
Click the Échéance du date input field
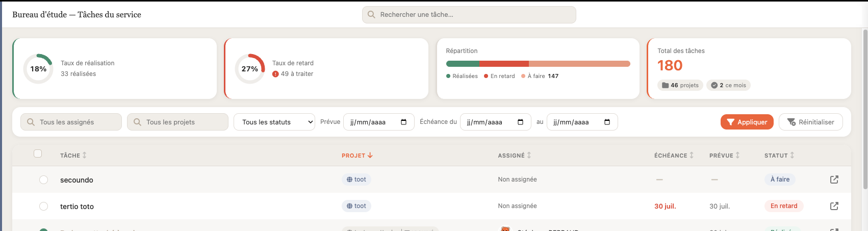[x=496, y=122]
